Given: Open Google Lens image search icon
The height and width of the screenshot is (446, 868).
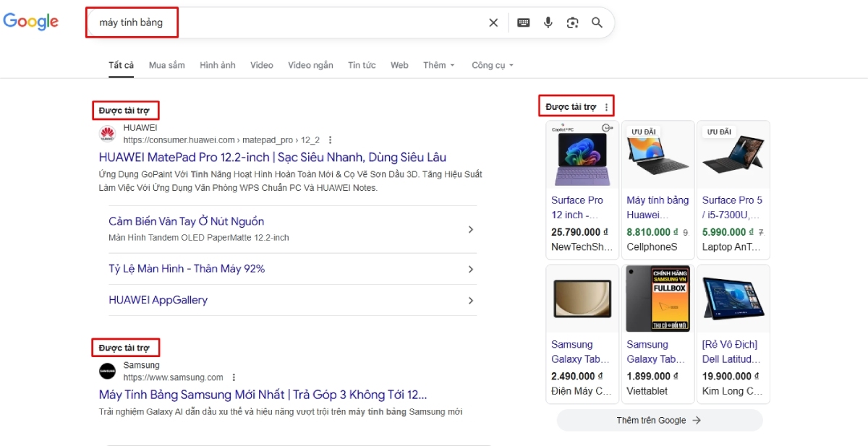Looking at the screenshot, I should pyautogui.click(x=572, y=22).
